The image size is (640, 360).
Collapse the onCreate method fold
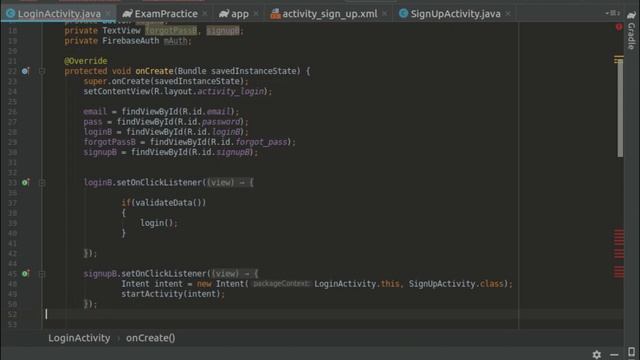(x=42, y=71)
